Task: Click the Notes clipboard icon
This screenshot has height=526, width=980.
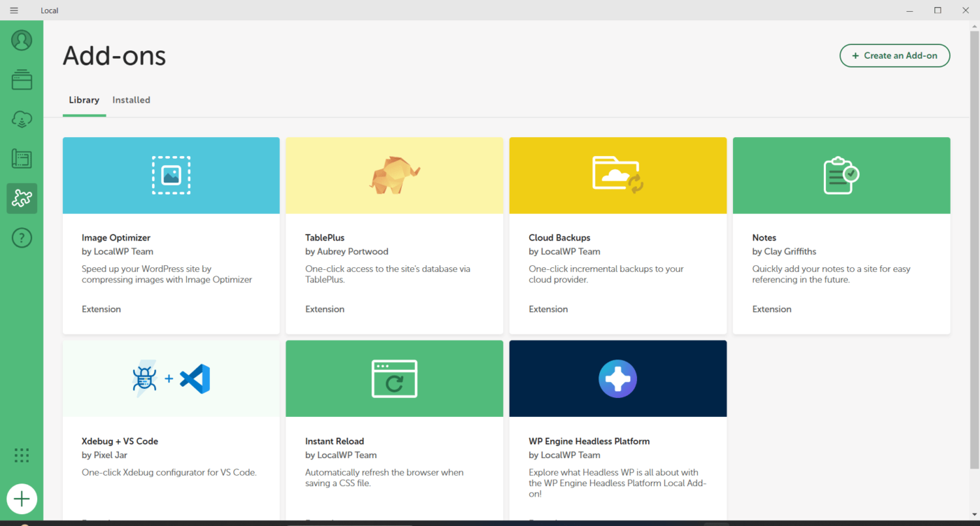Action: coord(841,175)
